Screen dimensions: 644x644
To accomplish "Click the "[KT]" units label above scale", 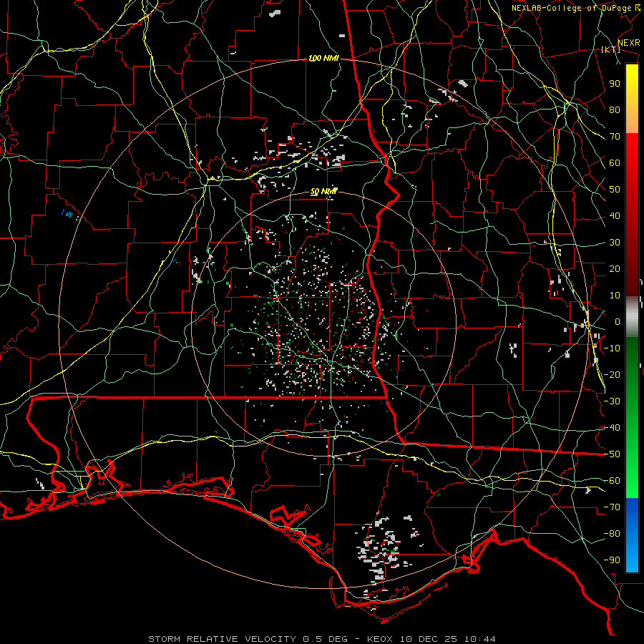I will 610,49.
